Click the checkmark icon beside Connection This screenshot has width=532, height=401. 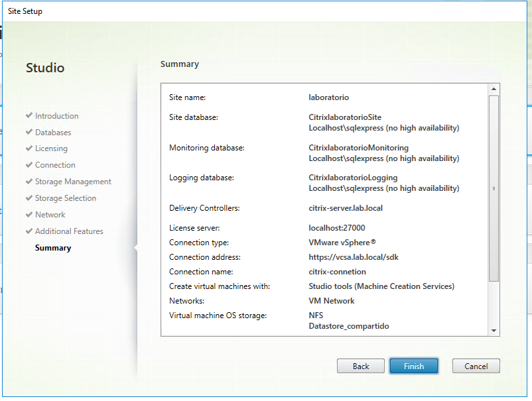point(29,165)
